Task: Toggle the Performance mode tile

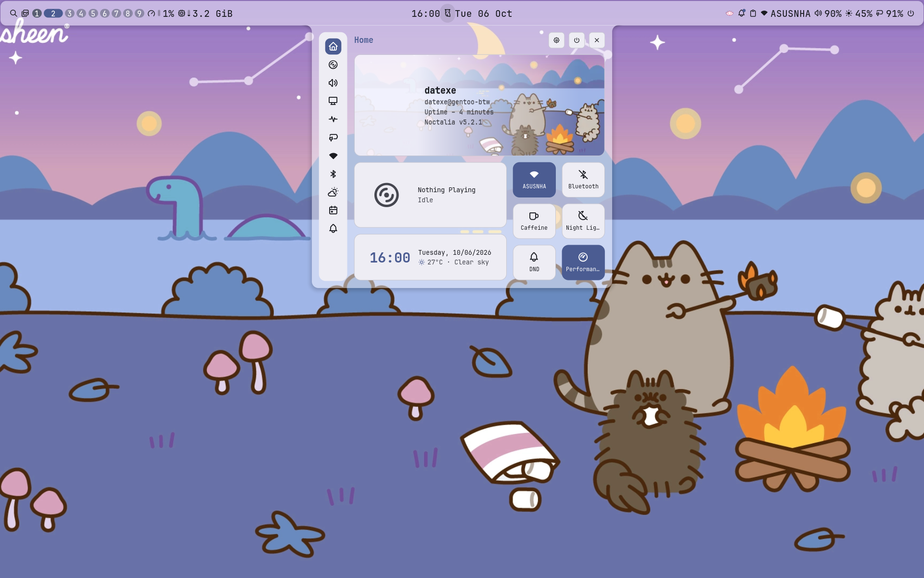Action: [583, 263]
